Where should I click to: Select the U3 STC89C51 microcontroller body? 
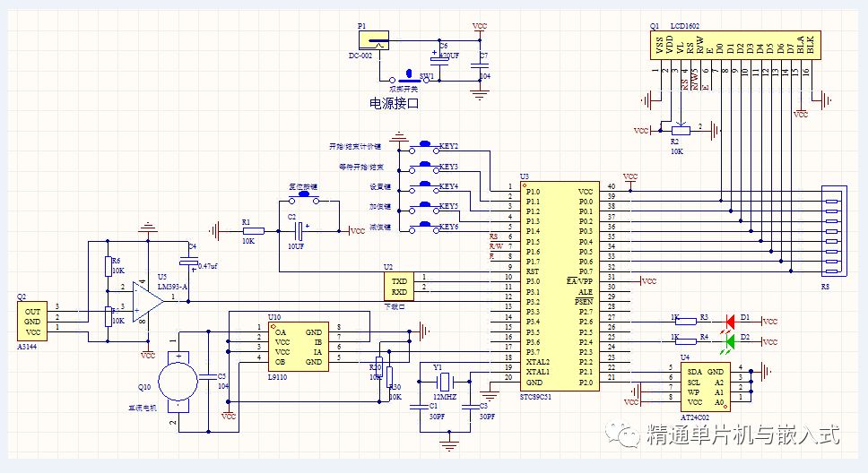tap(560, 286)
